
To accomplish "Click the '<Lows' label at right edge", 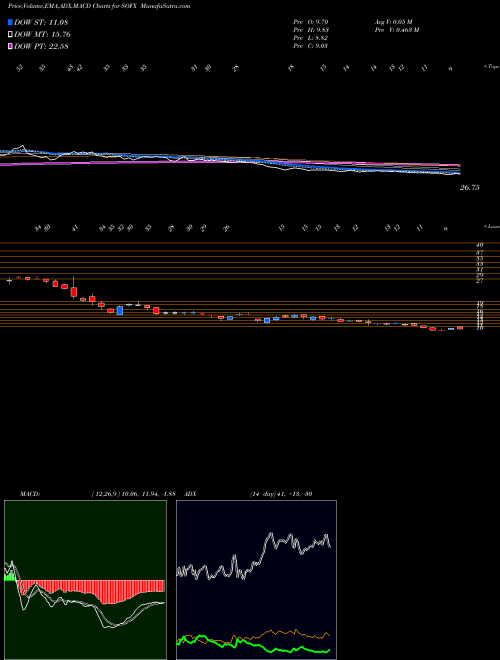I will click(491, 226).
